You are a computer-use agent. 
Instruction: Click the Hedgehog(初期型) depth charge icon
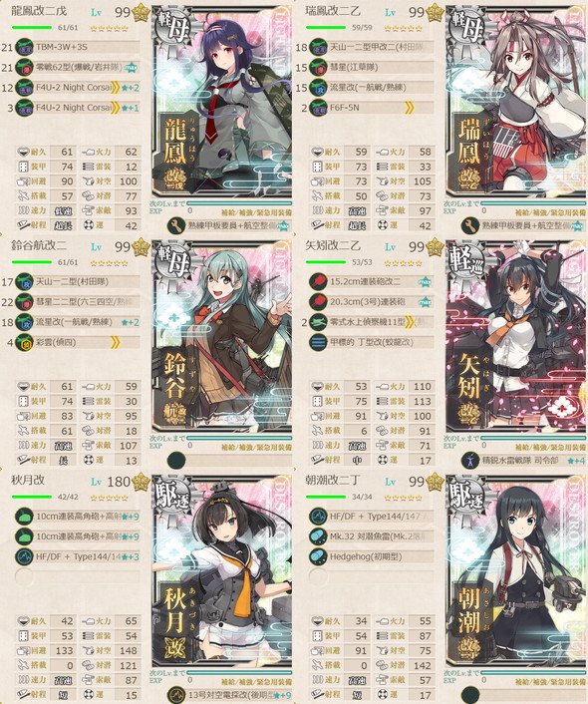click(318, 556)
